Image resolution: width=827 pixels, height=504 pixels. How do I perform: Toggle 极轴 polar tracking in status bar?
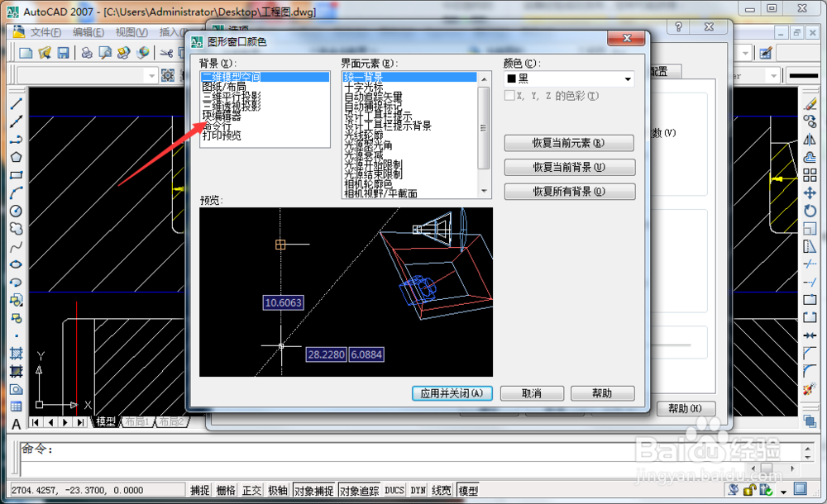pyautogui.click(x=277, y=490)
